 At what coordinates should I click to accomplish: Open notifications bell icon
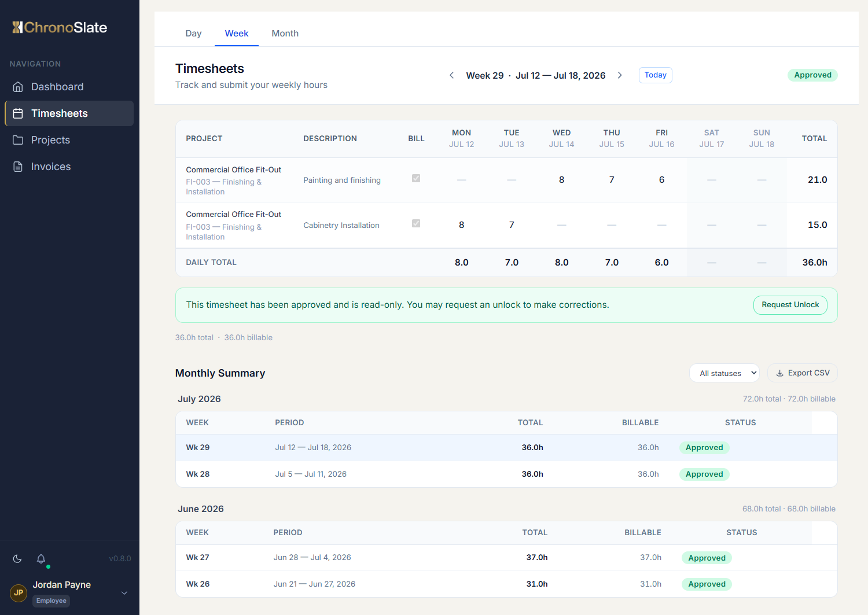(41, 559)
